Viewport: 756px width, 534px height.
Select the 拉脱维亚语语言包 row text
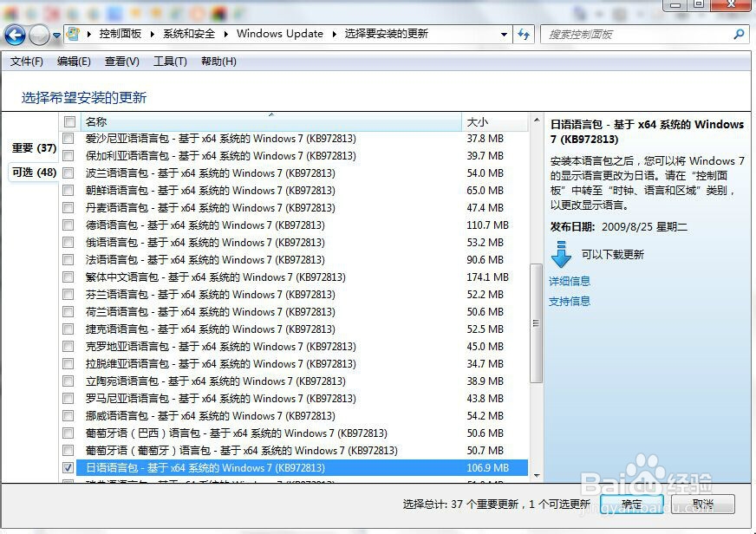pos(221,364)
